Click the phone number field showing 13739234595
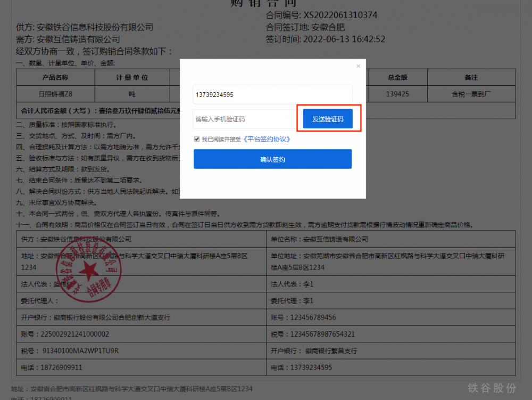 [272, 95]
